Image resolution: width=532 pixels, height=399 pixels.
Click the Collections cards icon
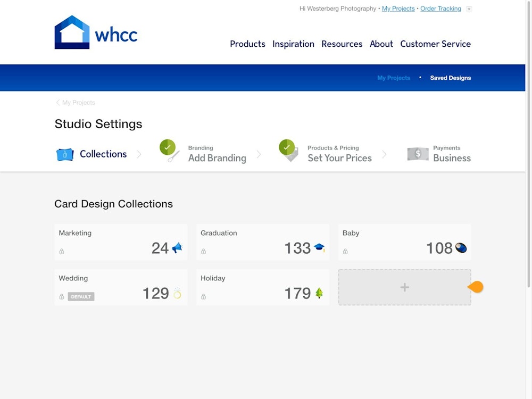65,154
